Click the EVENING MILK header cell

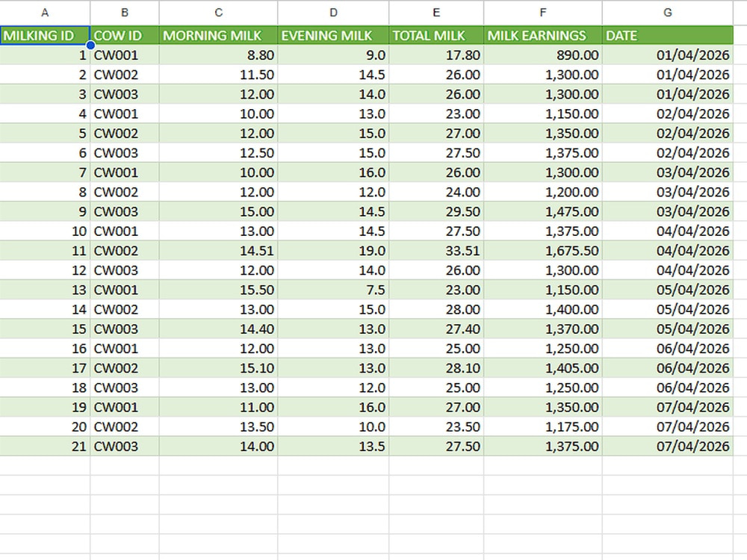pyautogui.click(x=333, y=36)
